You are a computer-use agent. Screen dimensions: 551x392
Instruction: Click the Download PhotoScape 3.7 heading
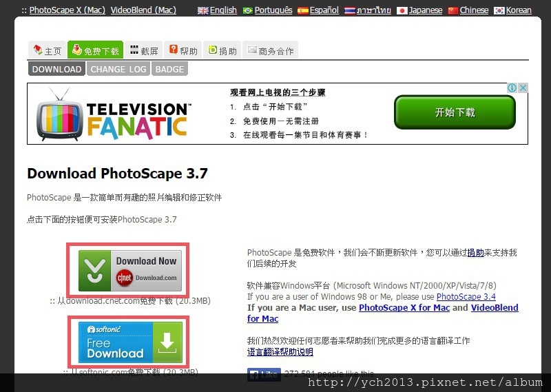pos(117,174)
